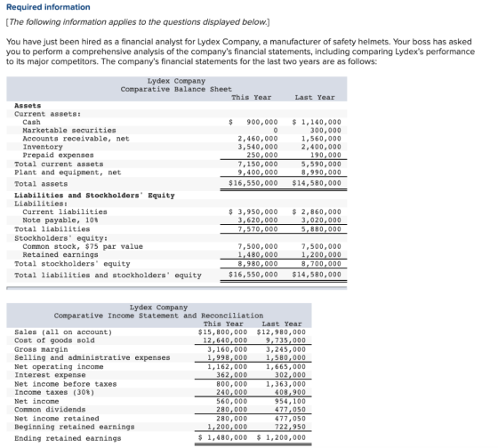Select This Year net operating income 1,162,000
The height and width of the screenshot is (448, 498).
point(228,366)
